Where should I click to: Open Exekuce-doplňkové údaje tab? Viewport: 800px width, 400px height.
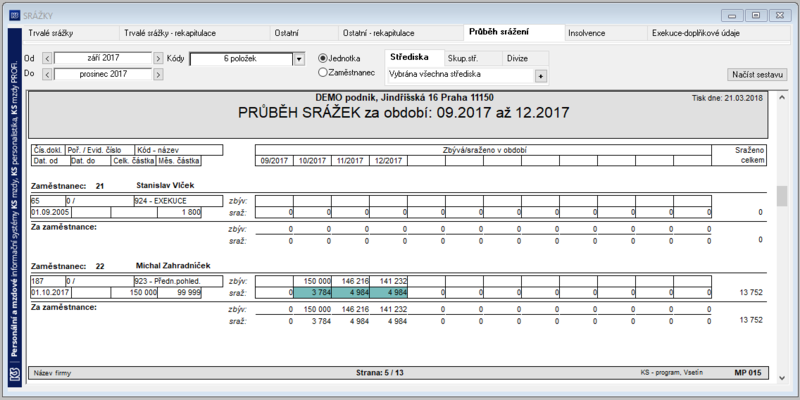(718, 33)
